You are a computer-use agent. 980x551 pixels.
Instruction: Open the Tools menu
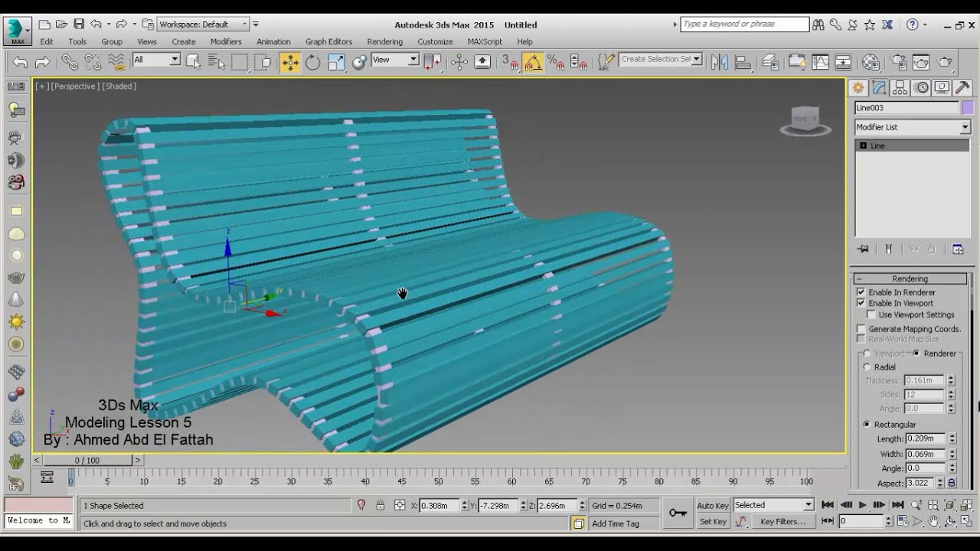coord(77,42)
